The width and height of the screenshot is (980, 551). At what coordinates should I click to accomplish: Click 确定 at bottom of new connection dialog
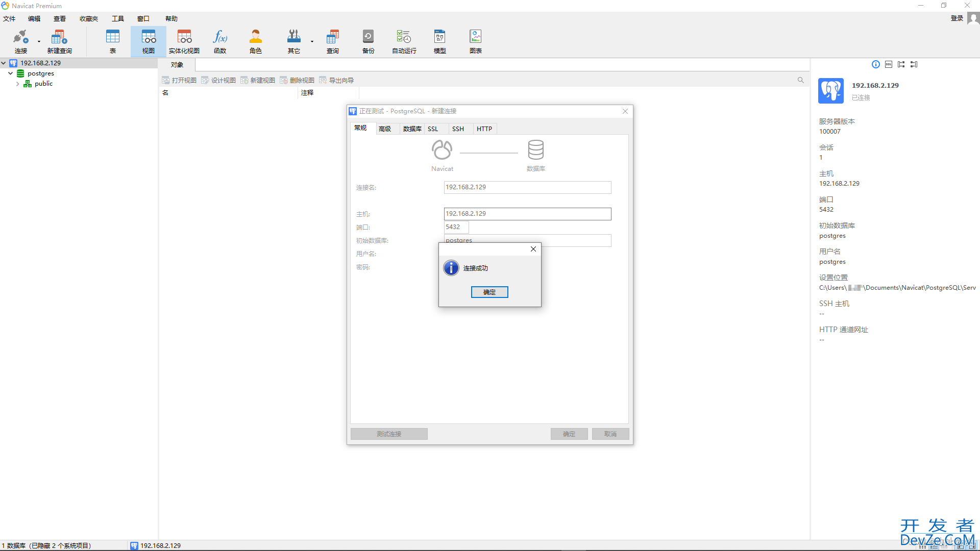pyautogui.click(x=569, y=434)
